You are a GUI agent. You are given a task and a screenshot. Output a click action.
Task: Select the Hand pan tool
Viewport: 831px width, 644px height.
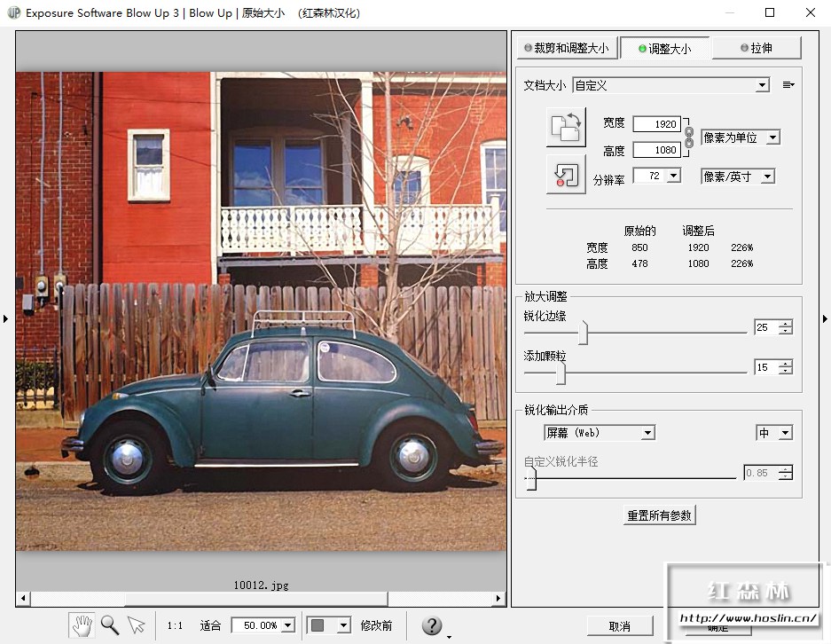pyautogui.click(x=82, y=625)
